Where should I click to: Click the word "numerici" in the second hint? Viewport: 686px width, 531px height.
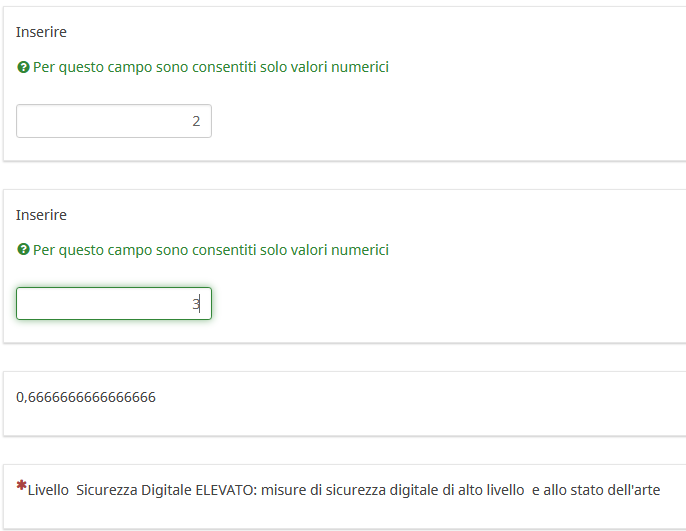[360, 250]
